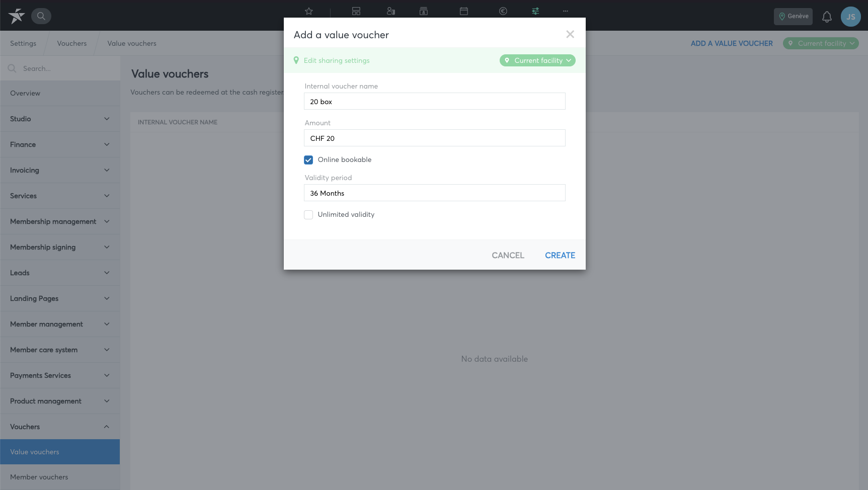Focus the Internal voucher name field
This screenshot has width=868, height=490.
pos(435,101)
